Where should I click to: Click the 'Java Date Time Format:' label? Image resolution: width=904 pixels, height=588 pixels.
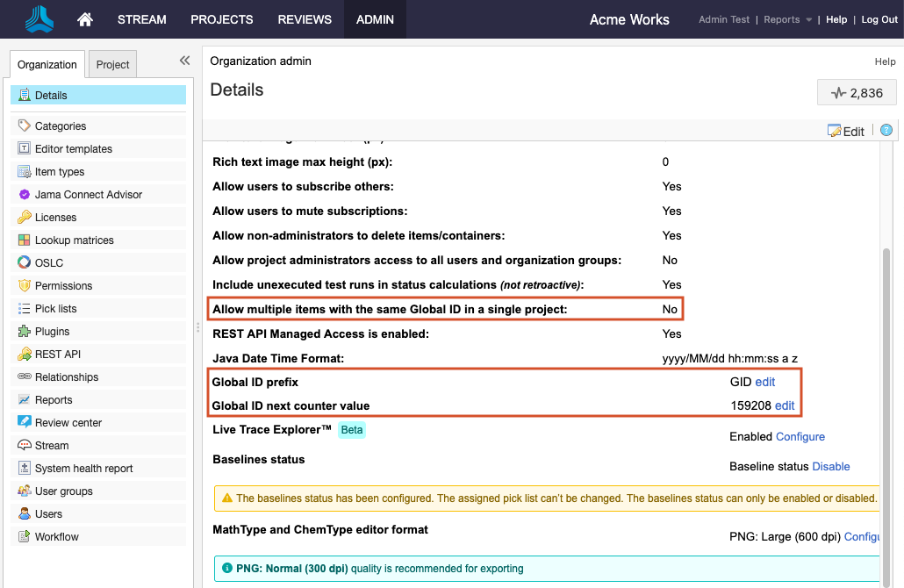pyautogui.click(x=278, y=359)
